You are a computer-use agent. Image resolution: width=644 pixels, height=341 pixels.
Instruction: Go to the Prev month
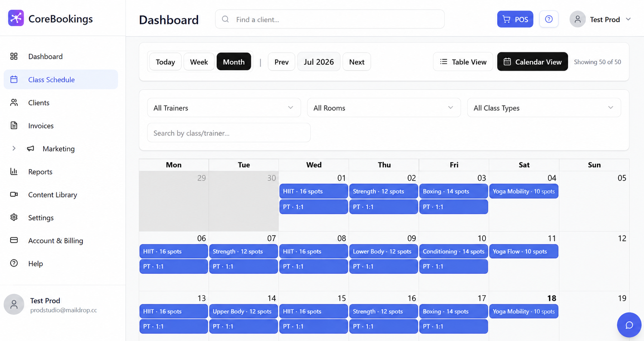tap(281, 62)
